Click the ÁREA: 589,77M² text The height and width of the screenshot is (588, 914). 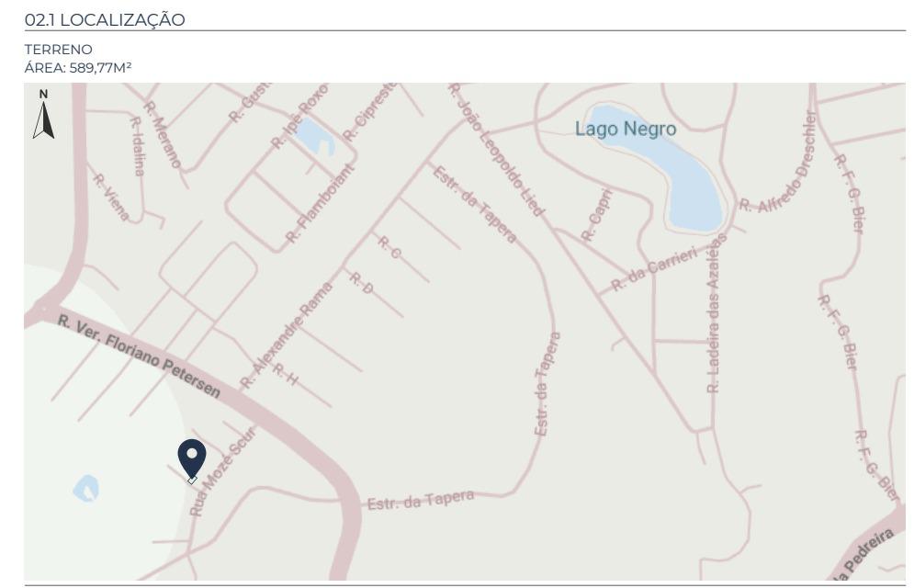point(78,68)
